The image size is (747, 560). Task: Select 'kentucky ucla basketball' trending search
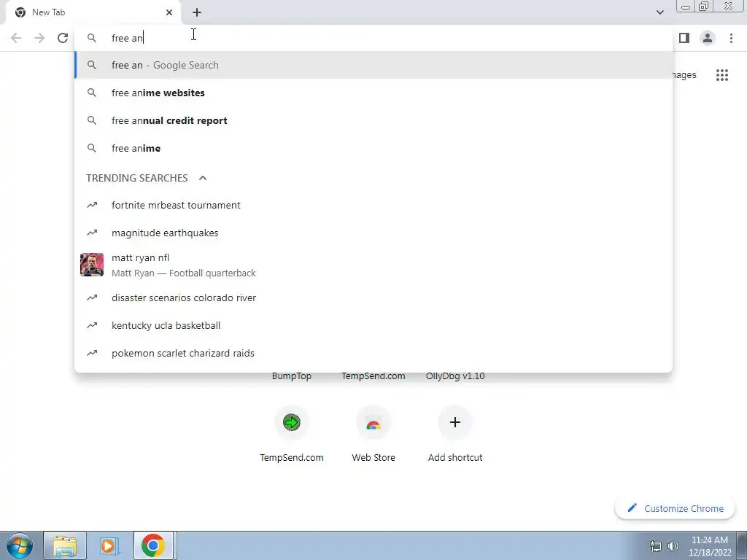373,325
